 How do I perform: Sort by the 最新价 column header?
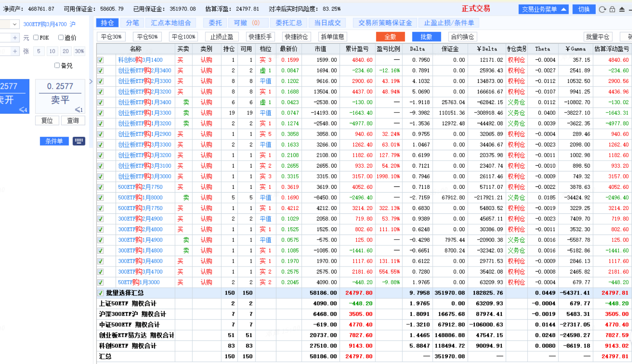click(x=288, y=49)
